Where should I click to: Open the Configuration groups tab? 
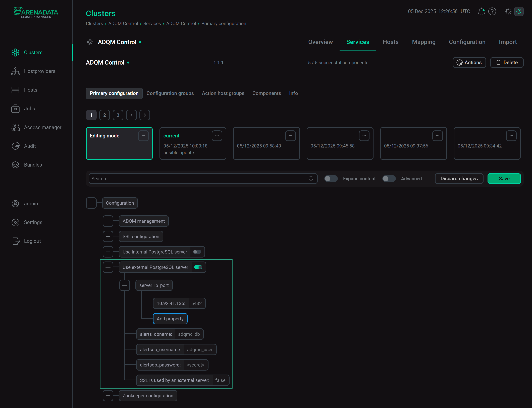tap(170, 93)
